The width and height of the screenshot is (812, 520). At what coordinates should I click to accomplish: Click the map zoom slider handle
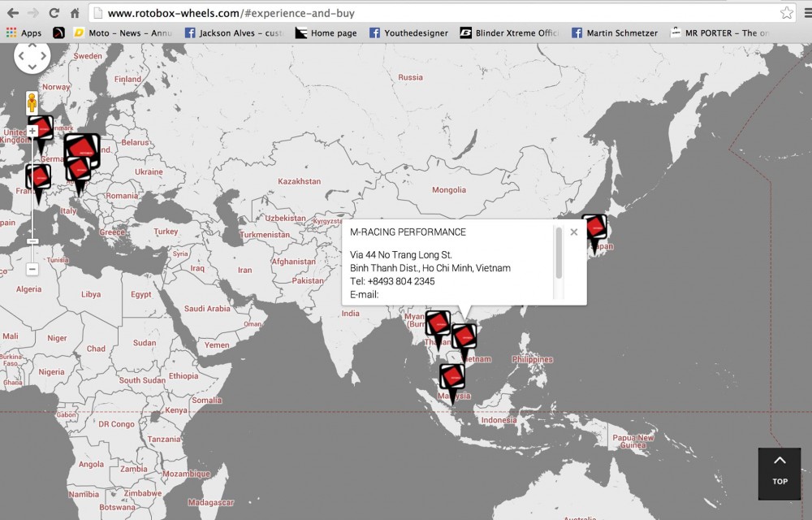[32, 241]
